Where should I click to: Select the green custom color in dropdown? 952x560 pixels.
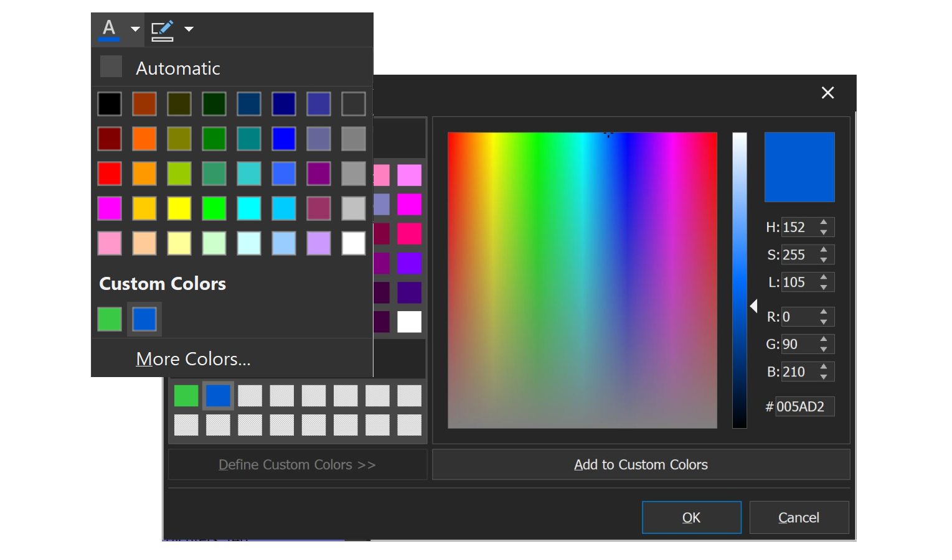point(110,319)
